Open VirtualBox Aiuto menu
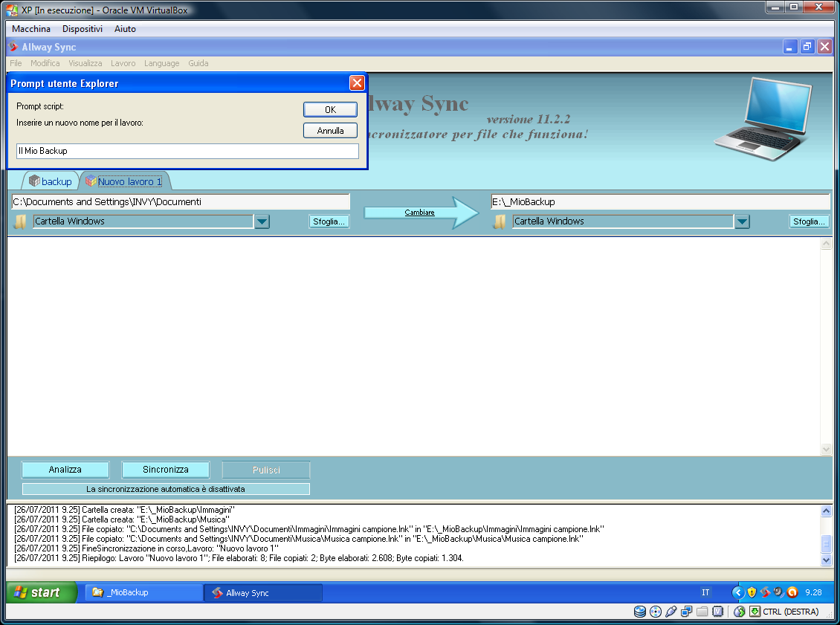840x625 pixels. pyautogui.click(x=125, y=29)
